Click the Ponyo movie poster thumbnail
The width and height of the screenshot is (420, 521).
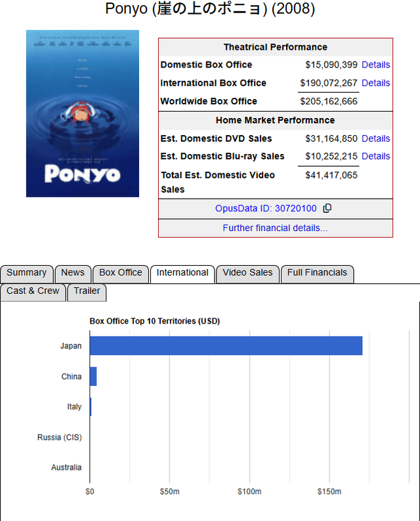(x=83, y=114)
